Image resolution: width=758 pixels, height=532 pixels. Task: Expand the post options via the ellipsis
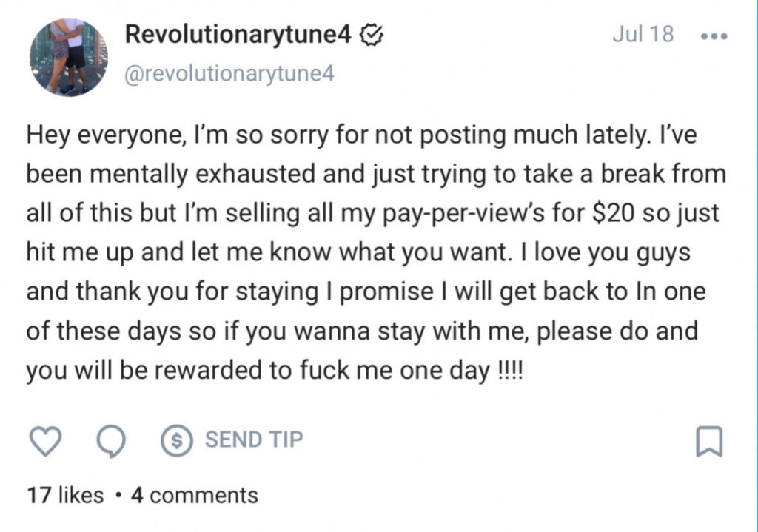pos(713,36)
